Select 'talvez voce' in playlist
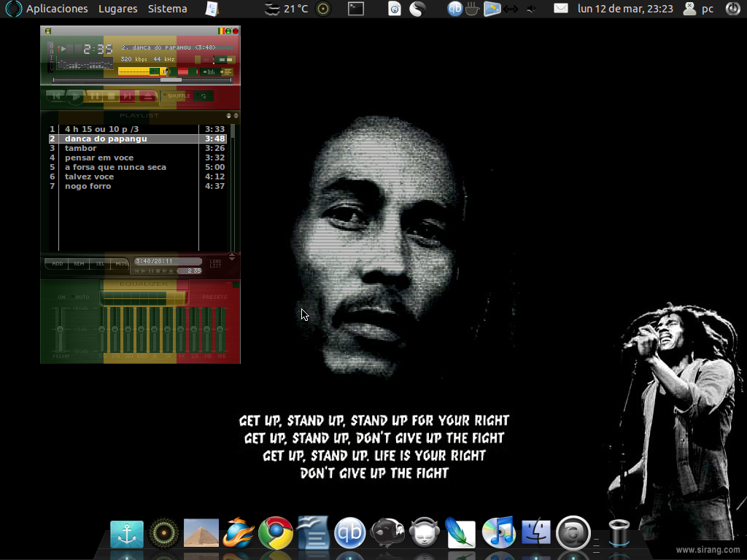Screen dimensions: 747x560 tap(138, 176)
